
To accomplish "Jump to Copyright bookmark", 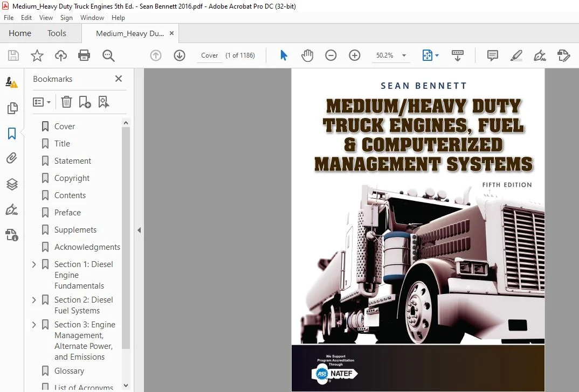I will tap(72, 178).
